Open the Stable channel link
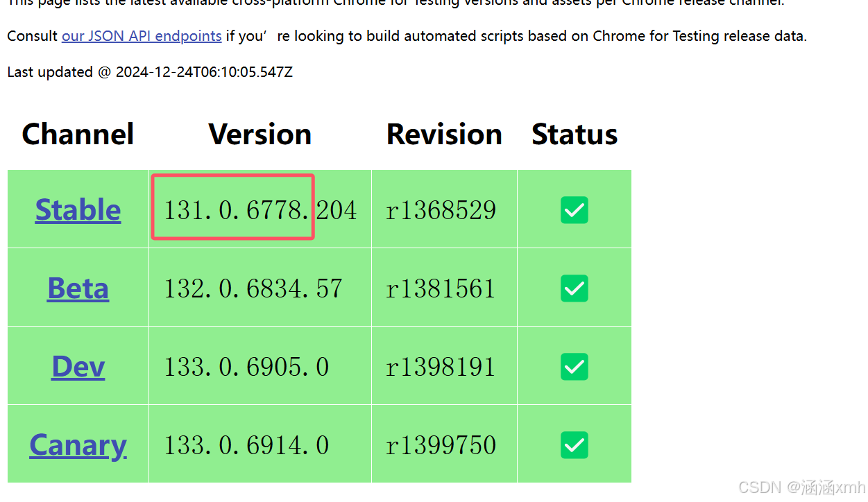868x502 pixels. pyautogui.click(x=78, y=209)
